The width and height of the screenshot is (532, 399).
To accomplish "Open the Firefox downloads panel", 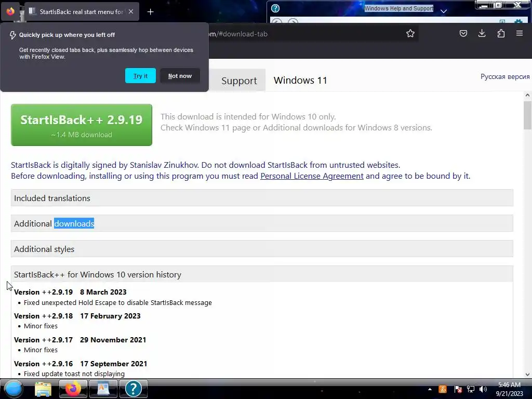I will [482, 33].
